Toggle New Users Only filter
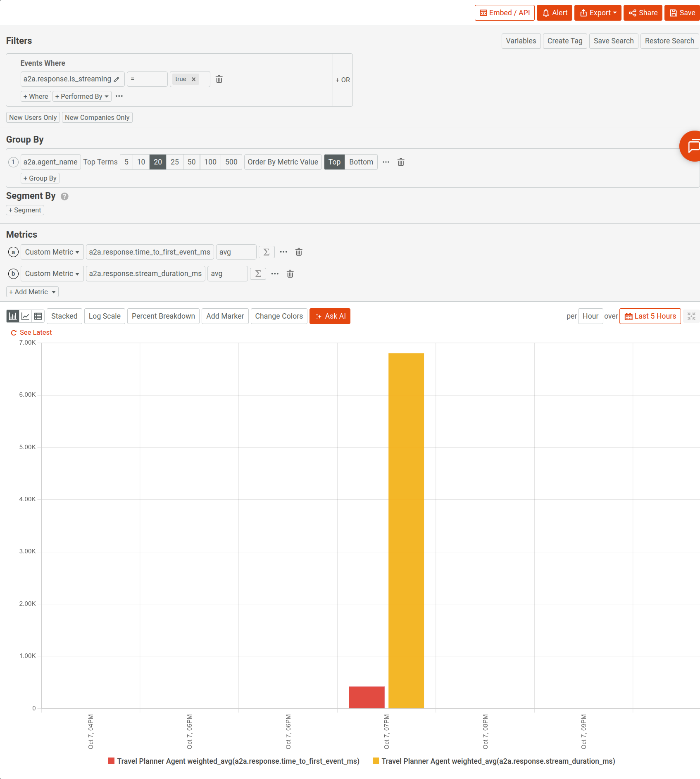The width and height of the screenshot is (700, 779). (33, 117)
